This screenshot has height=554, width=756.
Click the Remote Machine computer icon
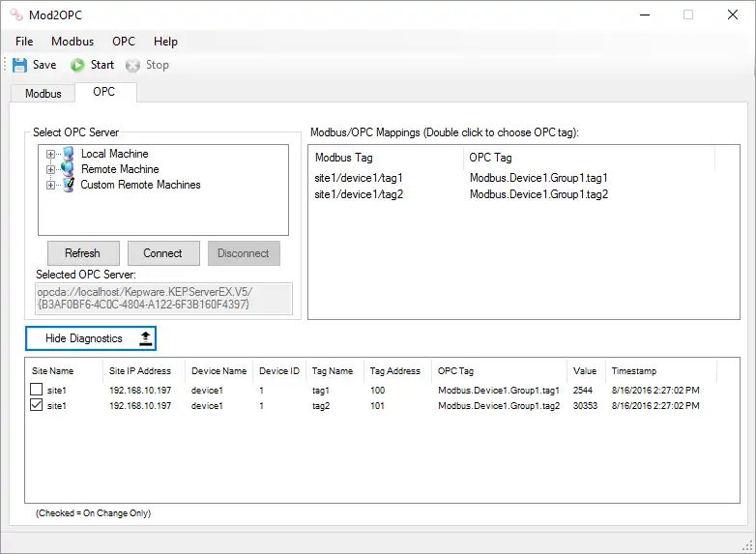[69, 169]
